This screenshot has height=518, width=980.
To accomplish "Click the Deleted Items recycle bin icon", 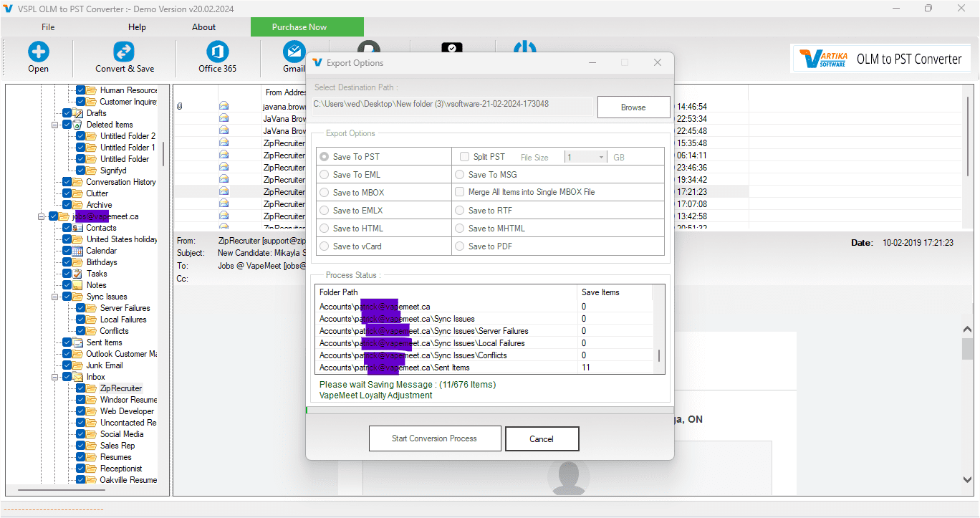I will click(78, 125).
